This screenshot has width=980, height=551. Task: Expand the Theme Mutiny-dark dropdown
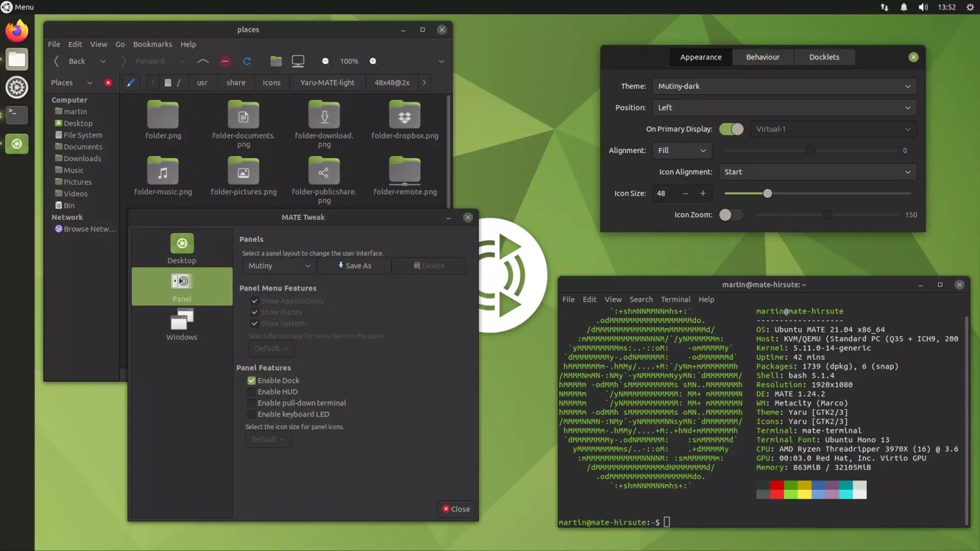[784, 86]
